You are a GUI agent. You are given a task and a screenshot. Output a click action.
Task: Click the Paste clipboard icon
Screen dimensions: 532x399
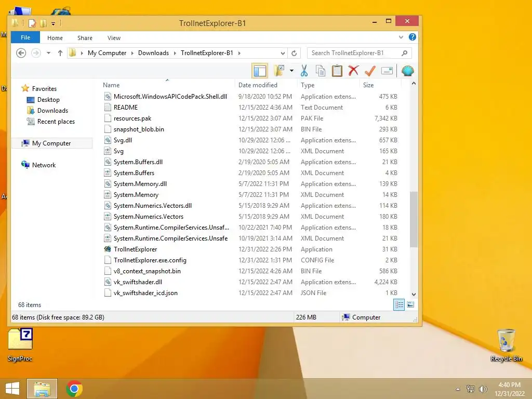click(x=337, y=71)
